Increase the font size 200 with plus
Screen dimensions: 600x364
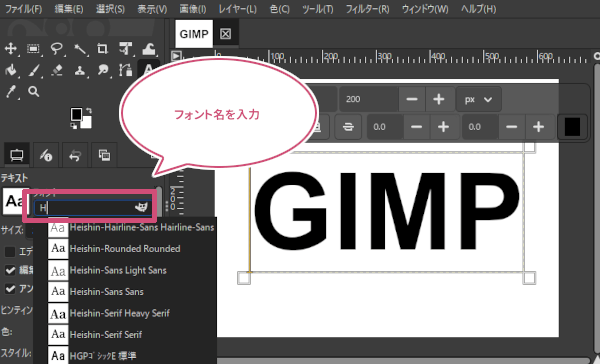[x=439, y=100]
